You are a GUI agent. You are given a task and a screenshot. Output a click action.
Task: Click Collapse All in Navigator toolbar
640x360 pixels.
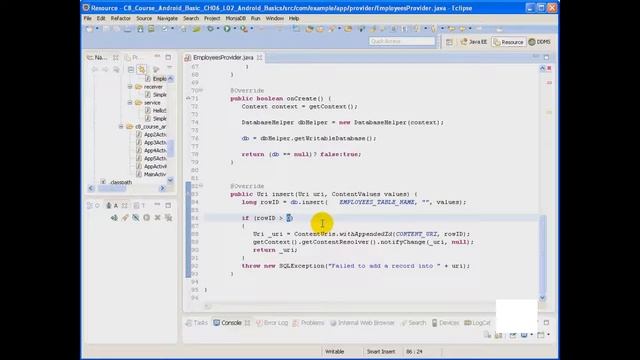click(131, 69)
